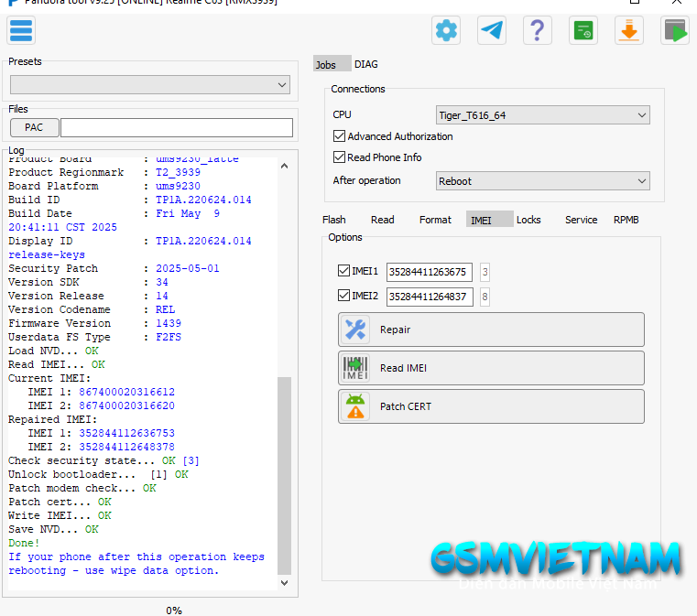Click repaired IMEI 1 value 352844112636753
This screenshot has width=697, height=616.
click(x=126, y=433)
